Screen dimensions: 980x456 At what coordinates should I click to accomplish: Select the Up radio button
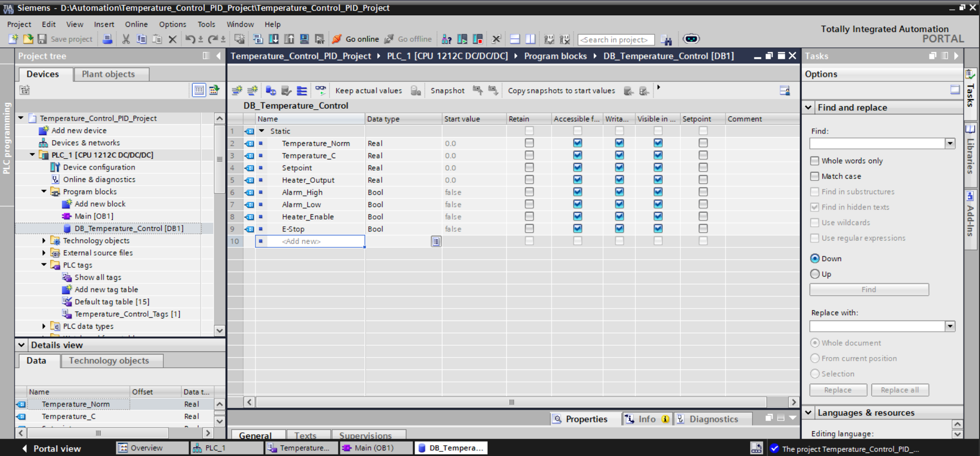click(815, 274)
